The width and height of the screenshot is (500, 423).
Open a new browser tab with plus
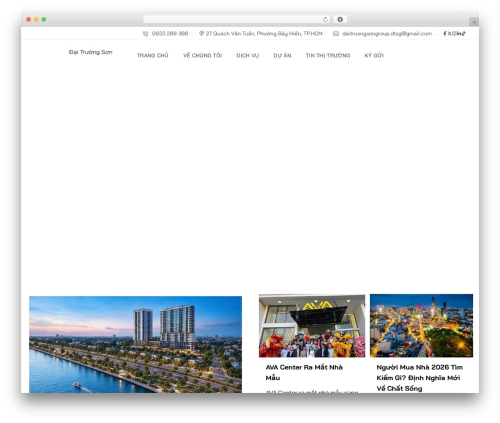474,22
